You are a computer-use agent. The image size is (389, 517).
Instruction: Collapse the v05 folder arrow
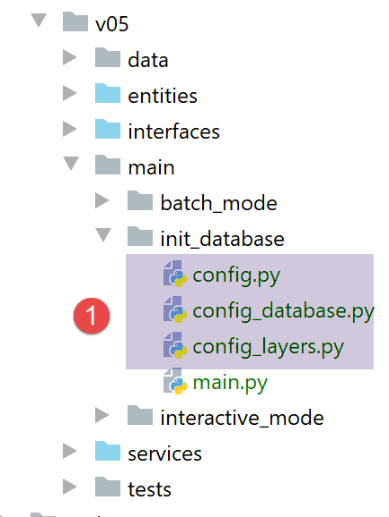[x=39, y=20]
